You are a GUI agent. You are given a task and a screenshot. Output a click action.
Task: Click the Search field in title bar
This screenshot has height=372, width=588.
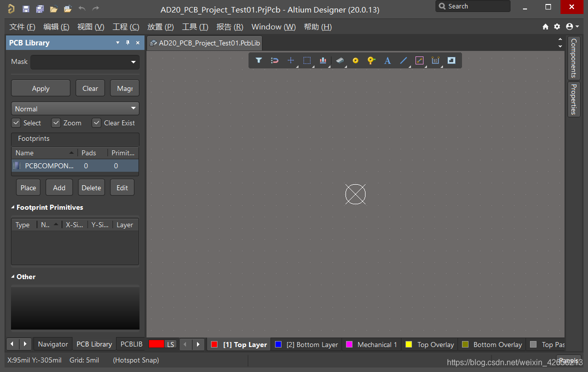click(x=473, y=6)
